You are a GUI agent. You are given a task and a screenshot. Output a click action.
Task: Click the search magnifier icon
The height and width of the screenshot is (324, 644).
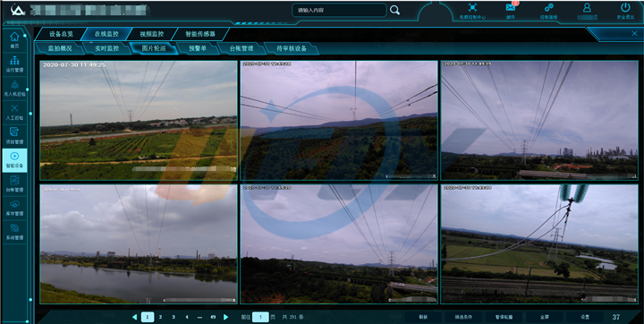coord(394,10)
